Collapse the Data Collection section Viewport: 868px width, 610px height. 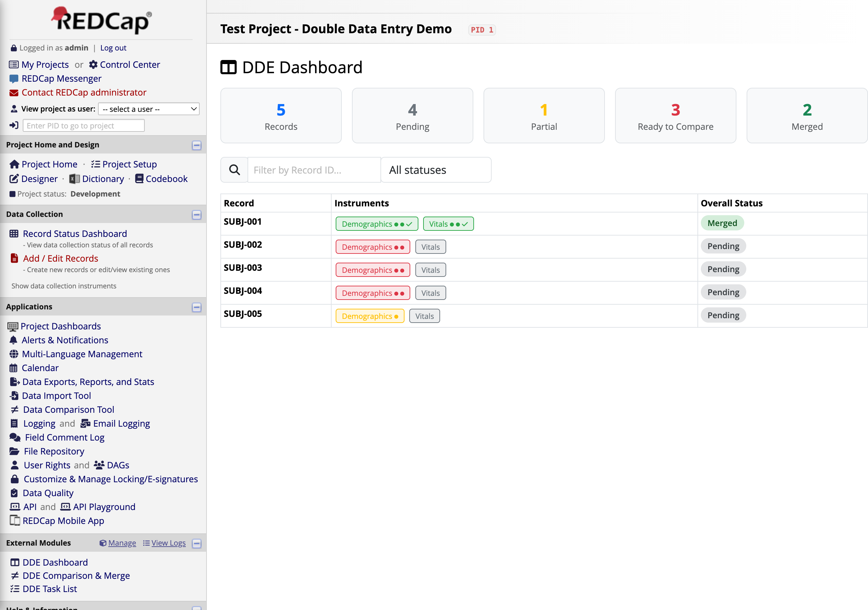pyautogui.click(x=197, y=215)
